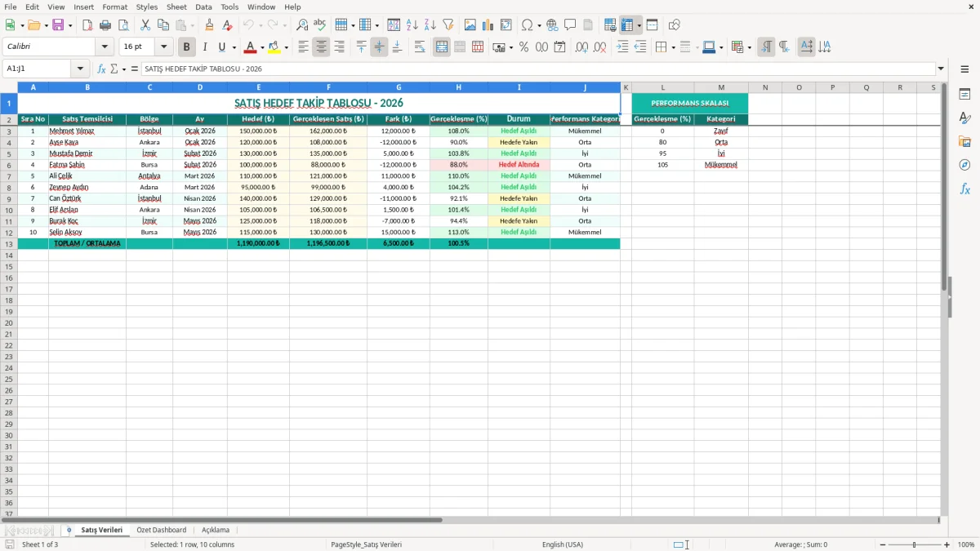
Task: Click the English (USA) language status
Action: pos(563,544)
